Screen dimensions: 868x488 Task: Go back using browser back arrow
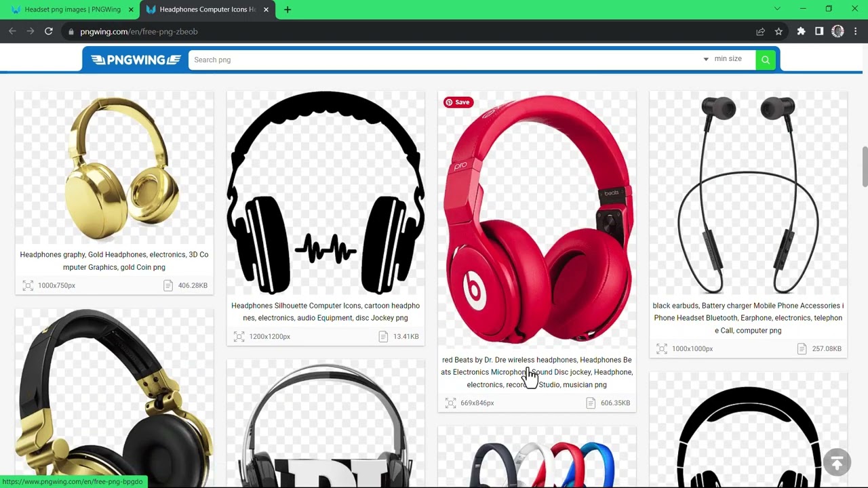(12, 31)
